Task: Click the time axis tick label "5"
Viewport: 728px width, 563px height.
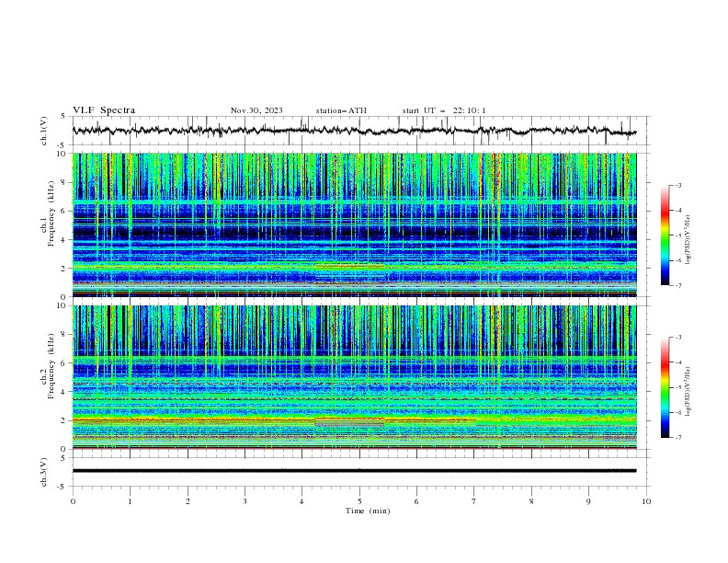Action: pos(359,501)
